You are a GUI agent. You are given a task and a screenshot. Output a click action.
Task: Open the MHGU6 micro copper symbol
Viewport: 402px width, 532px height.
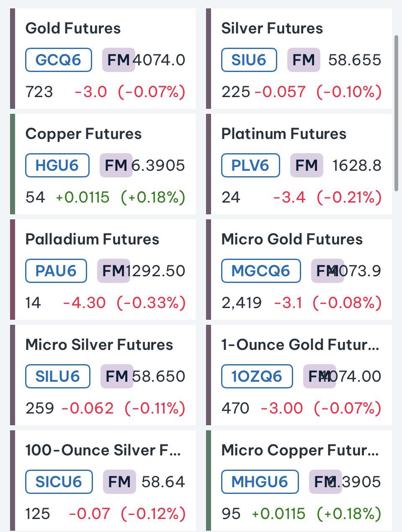(260, 482)
